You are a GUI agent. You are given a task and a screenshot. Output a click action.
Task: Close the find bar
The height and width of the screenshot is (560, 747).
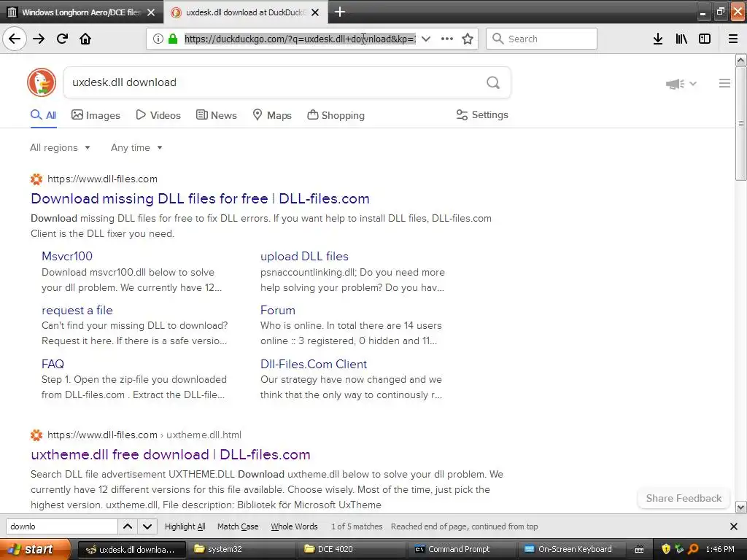[x=734, y=526]
